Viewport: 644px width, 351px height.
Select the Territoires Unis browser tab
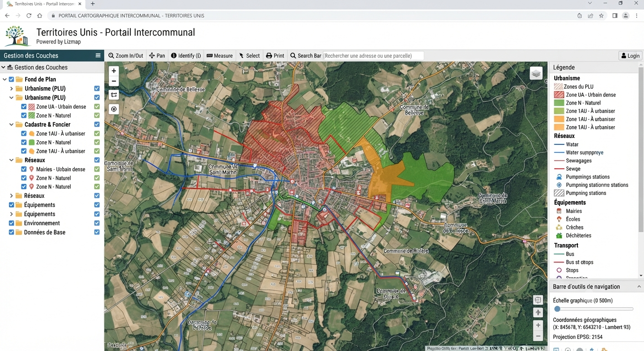pos(44,4)
